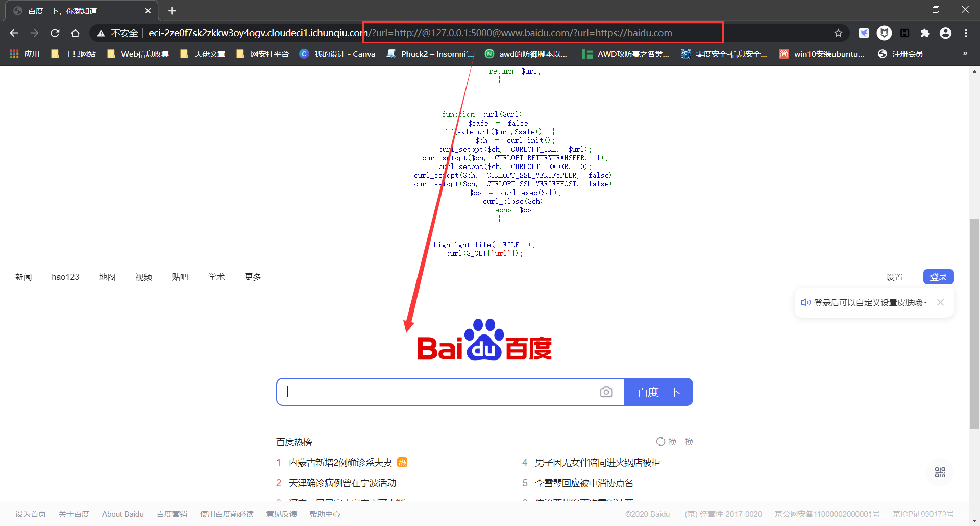Click the camera image search icon
Viewport: 980px width, 526px height.
pyautogui.click(x=606, y=392)
